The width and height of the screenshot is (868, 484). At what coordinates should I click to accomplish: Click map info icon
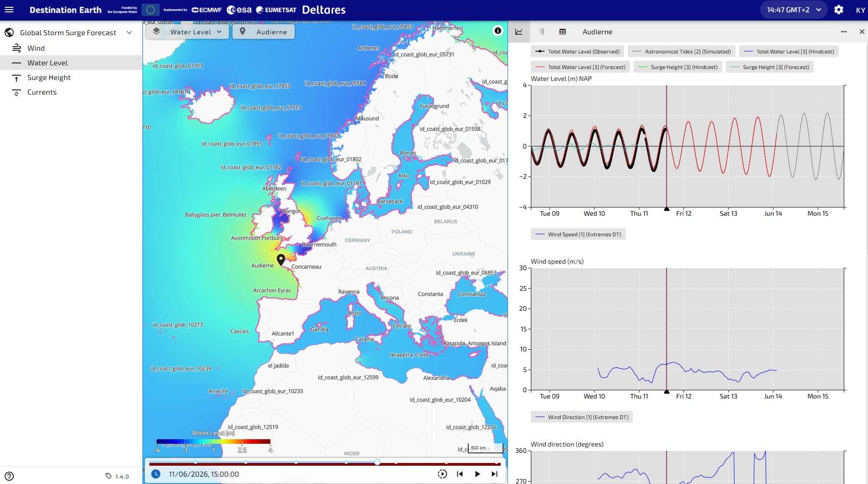click(498, 31)
